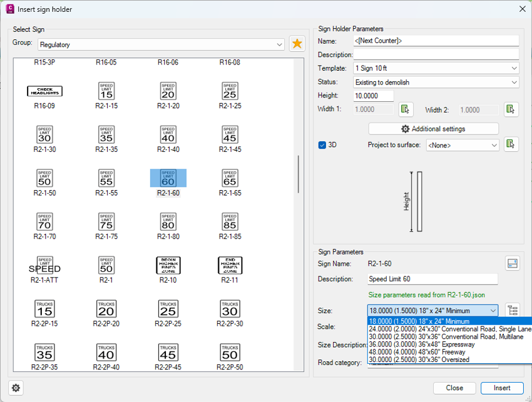Click the pick icon beside Project to surface
Viewport: 532px width, 402px height.
coord(512,144)
